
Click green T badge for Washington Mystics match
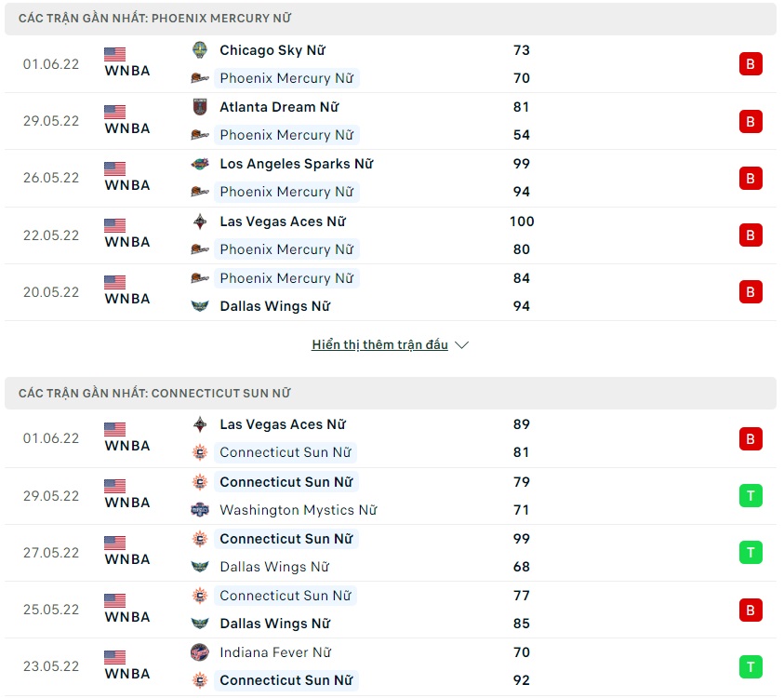(751, 496)
